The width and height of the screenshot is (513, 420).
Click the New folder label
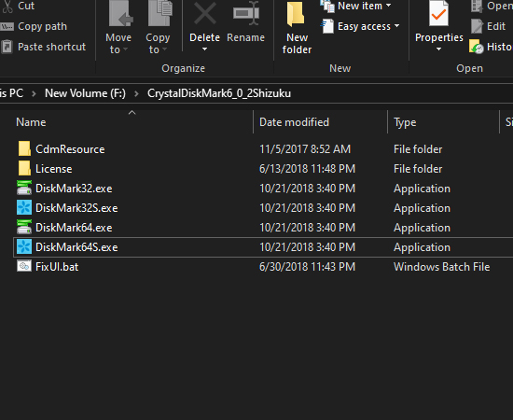[x=297, y=44]
